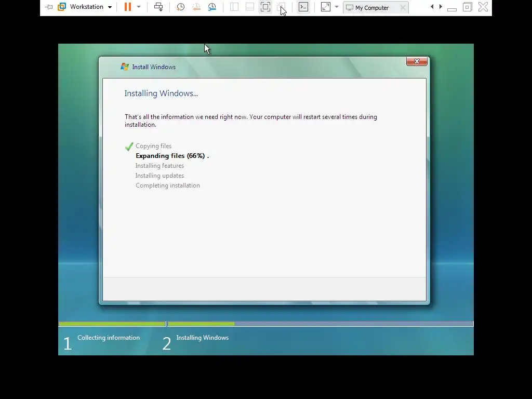Expand the stretch display options dropdown
Image resolution: width=532 pixels, height=399 pixels.
(337, 7)
